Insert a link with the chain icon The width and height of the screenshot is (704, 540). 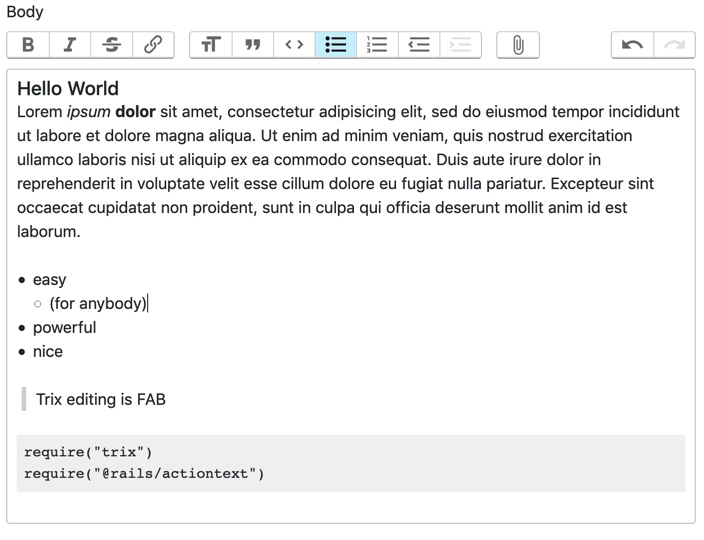(153, 45)
